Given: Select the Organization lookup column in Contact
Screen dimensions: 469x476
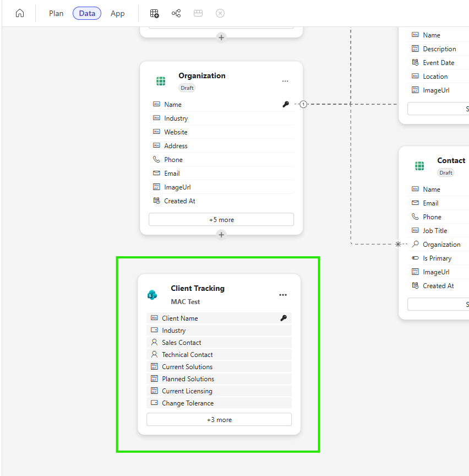Looking at the screenshot, I should pyautogui.click(x=438, y=245).
